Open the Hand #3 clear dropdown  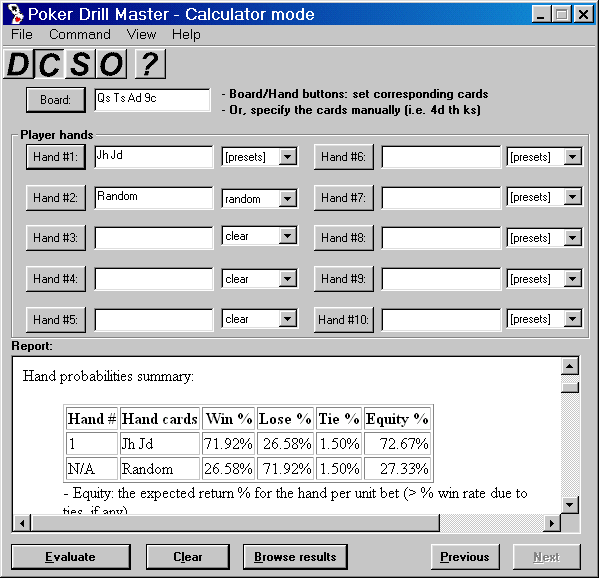[x=260, y=236]
